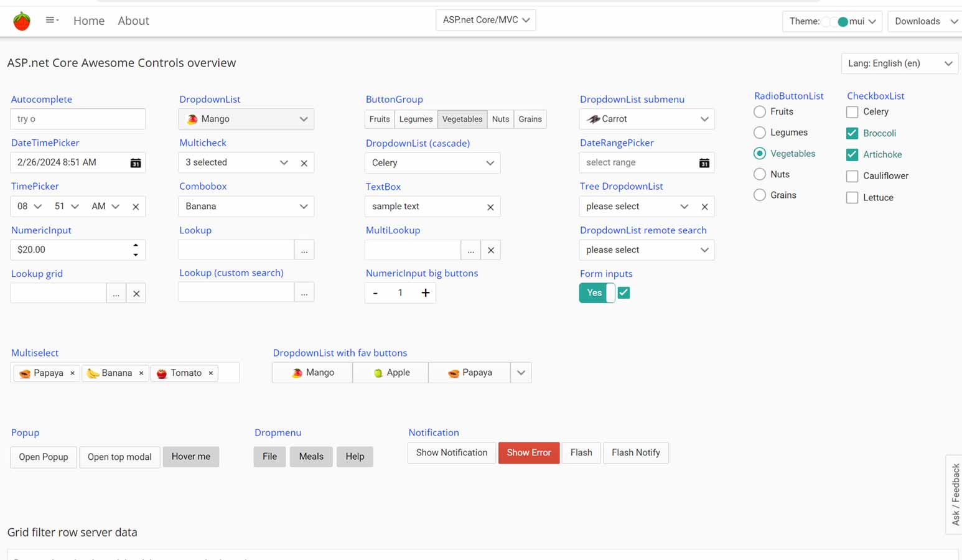Check the Cauliflower checkbox
The height and width of the screenshot is (560, 962).
point(852,176)
